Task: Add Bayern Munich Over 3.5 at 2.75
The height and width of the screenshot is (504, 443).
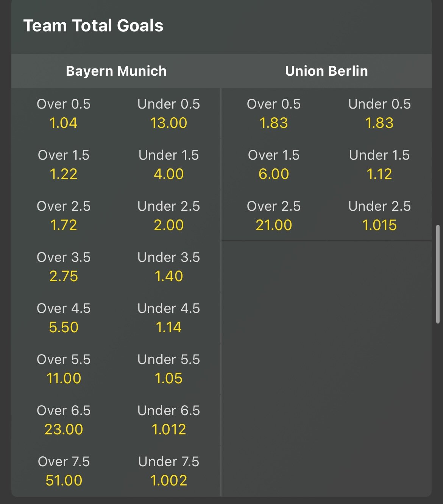Action: 64,267
